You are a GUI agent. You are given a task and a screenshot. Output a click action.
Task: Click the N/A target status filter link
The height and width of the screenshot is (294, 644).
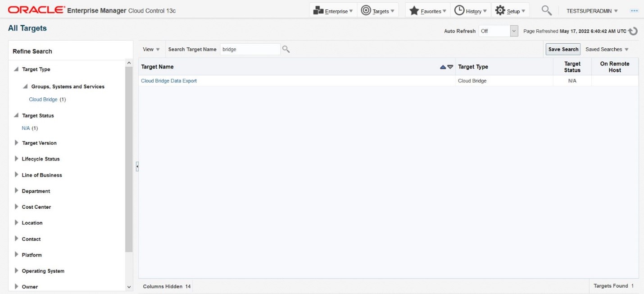tap(26, 128)
